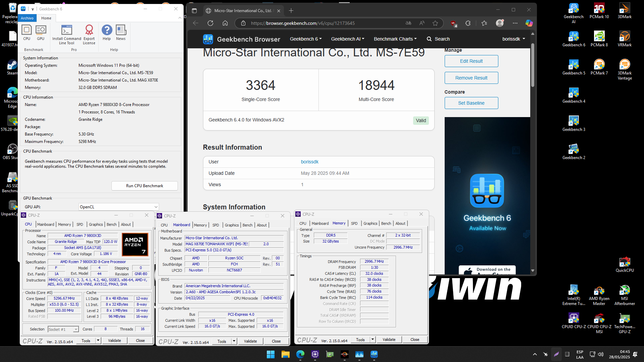
Task: Expand the Geekbench 6 navbar dropdown
Action: tap(305, 39)
